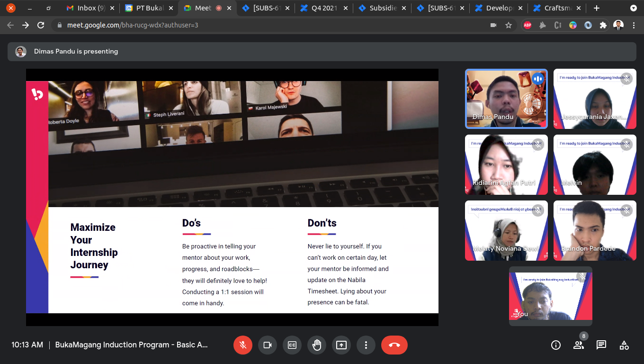Screen dimensions: 644x364
Task: Open Chrome three-dot menu
Action: click(x=634, y=25)
